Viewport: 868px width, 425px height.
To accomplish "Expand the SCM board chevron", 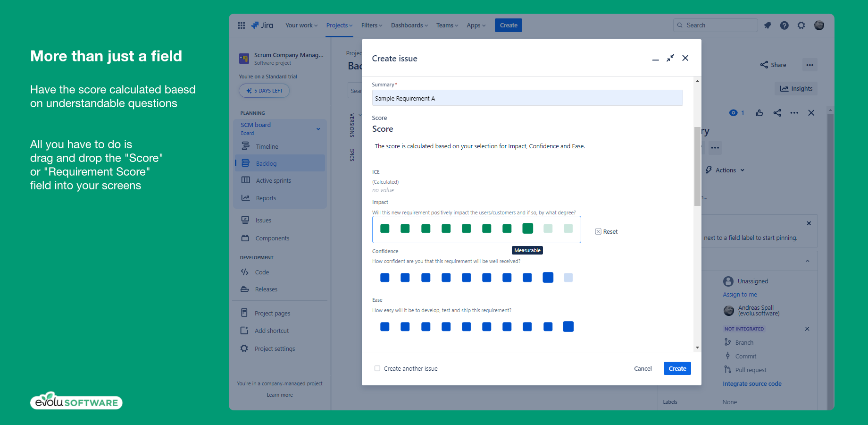I will 318,129.
